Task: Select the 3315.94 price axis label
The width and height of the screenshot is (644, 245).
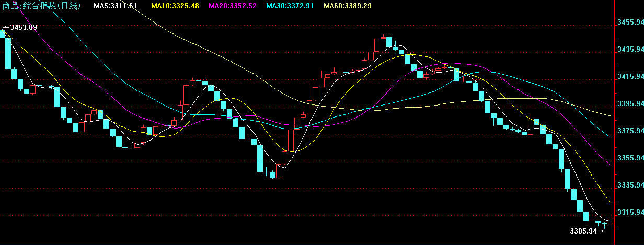Action: tap(630, 213)
